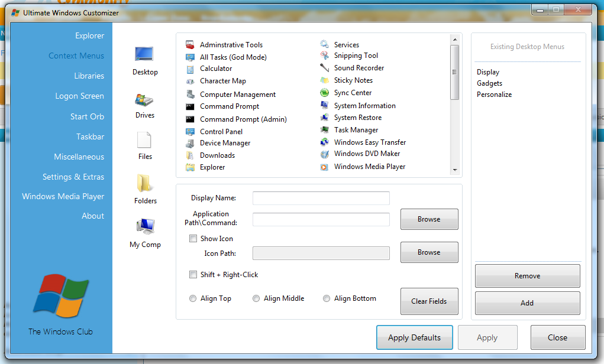The image size is (604, 364).
Task: Select the Device Manager icon
Action: pyautogui.click(x=190, y=144)
